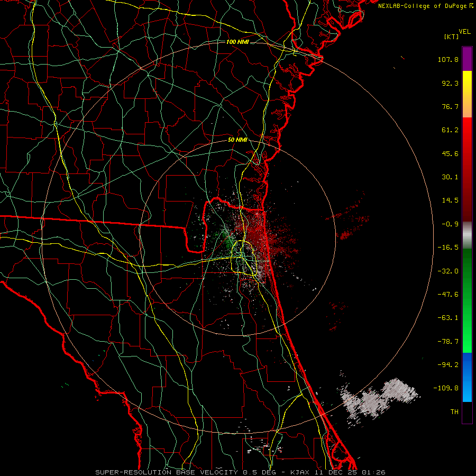Click the -63.1 scale value

448,318
